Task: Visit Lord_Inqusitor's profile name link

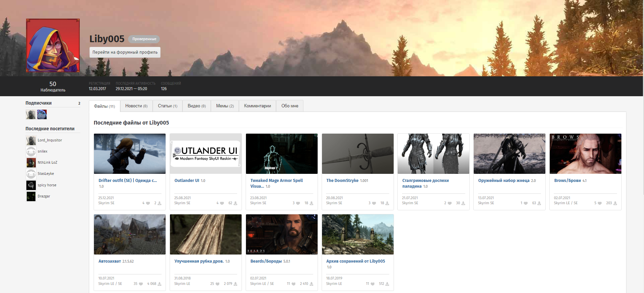Action: [50, 140]
